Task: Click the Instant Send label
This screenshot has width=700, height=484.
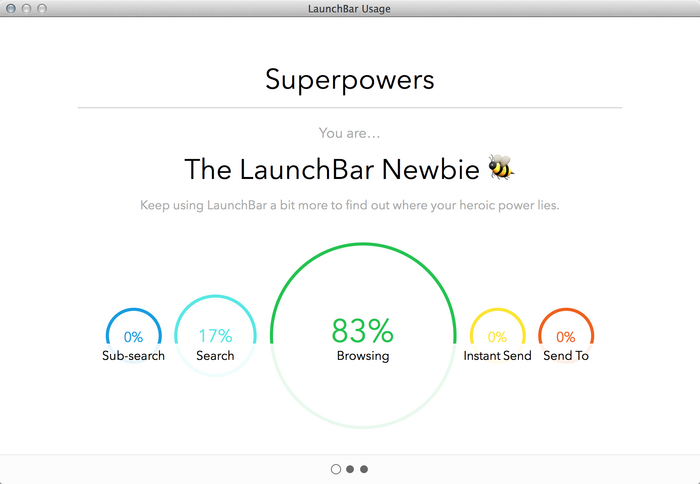Action: (497, 356)
